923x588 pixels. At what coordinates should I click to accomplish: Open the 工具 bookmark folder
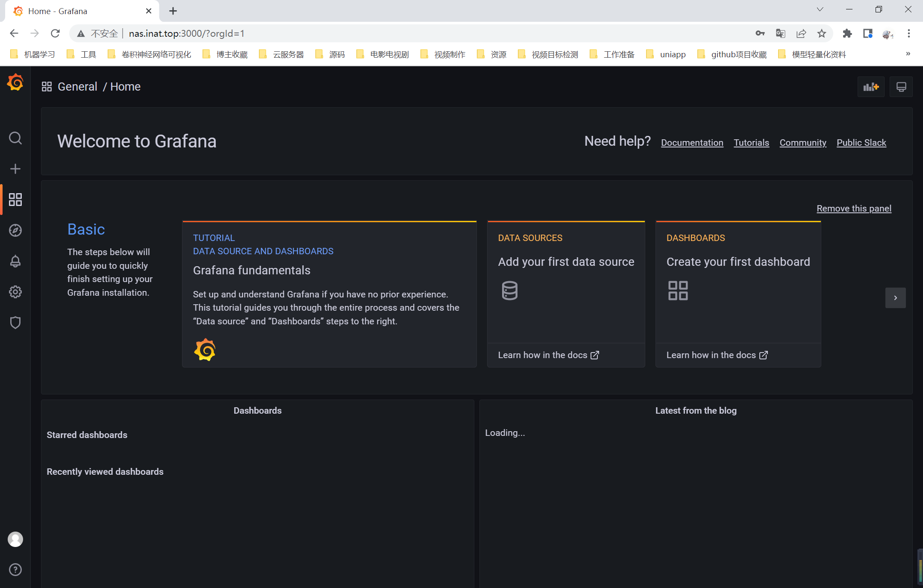pyautogui.click(x=82, y=54)
